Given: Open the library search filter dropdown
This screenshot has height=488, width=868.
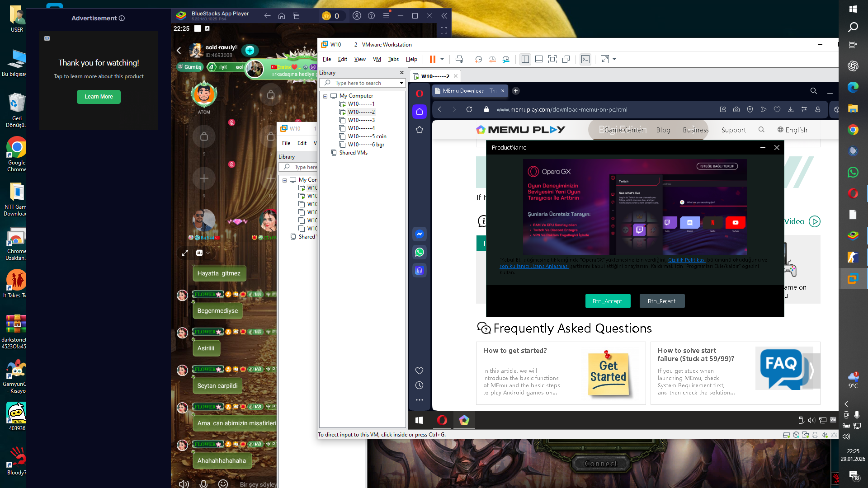Looking at the screenshot, I should click(x=401, y=83).
